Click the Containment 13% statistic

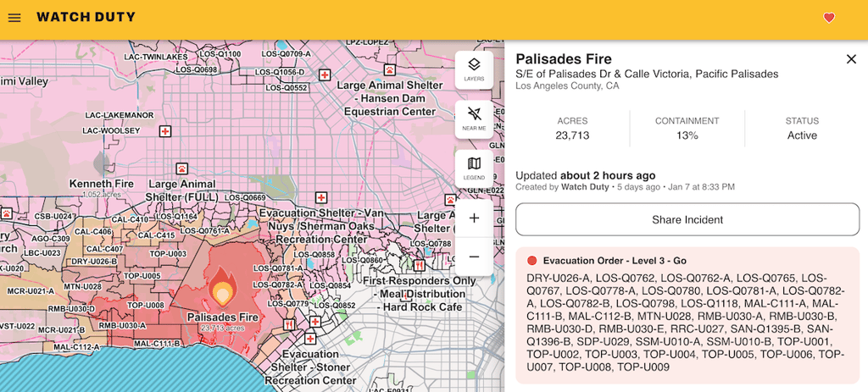687,129
